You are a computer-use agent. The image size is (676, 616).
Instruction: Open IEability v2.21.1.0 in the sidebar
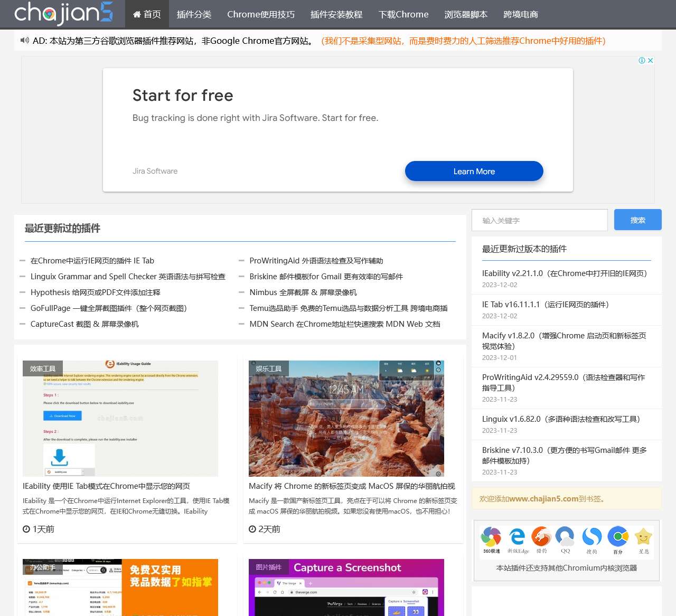(x=564, y=273)
